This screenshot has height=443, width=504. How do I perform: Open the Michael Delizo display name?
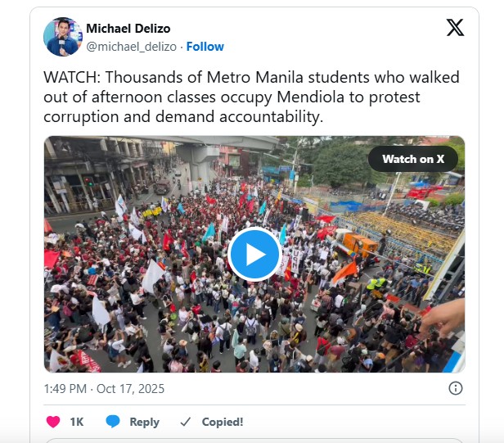128,29
